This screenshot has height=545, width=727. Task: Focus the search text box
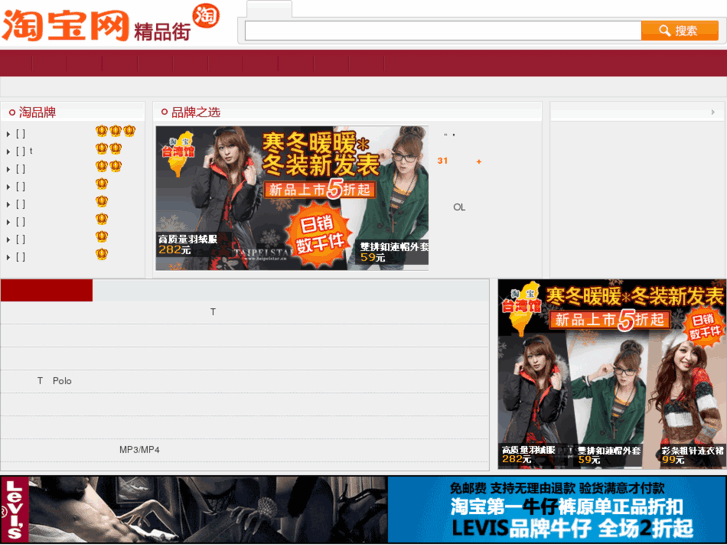(x=443, y=31)
